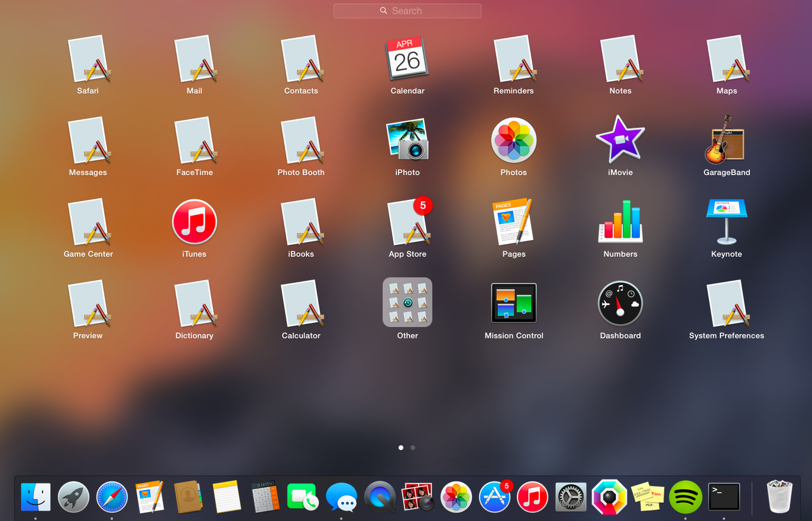Image resolution: width=812 pixels, height=521 pixels.
Task: Launch Reminders from Launchpad
Action: pyautogui.click(x=514, y=59)
